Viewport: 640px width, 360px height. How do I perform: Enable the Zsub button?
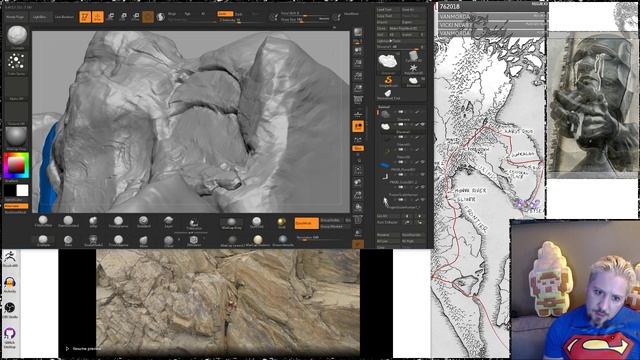[x=239, y=13]
